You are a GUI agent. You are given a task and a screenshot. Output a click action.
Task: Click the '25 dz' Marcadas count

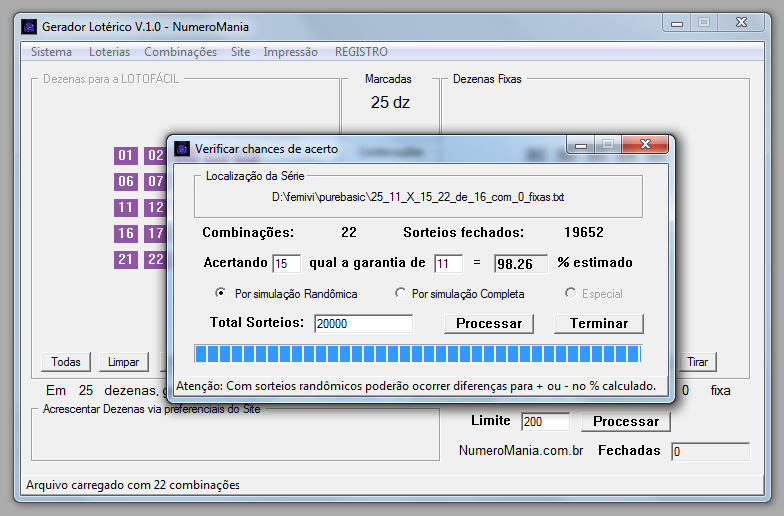pos(390,102)
